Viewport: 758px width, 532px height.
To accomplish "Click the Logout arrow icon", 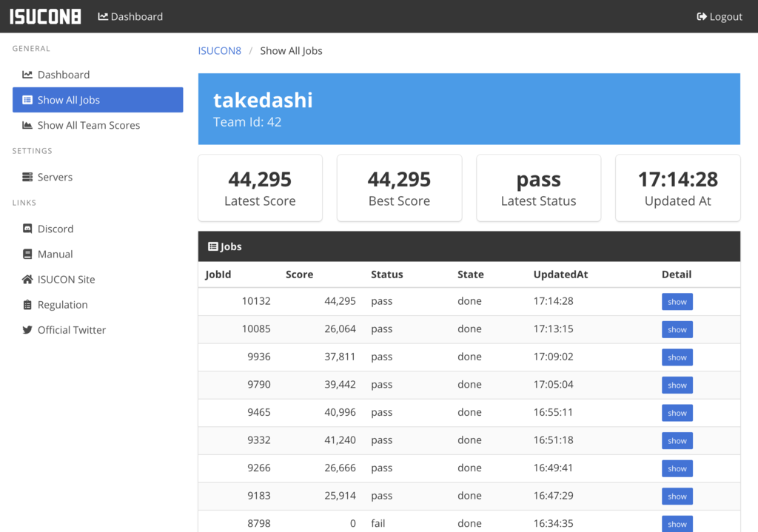I will tap(702, 16).
